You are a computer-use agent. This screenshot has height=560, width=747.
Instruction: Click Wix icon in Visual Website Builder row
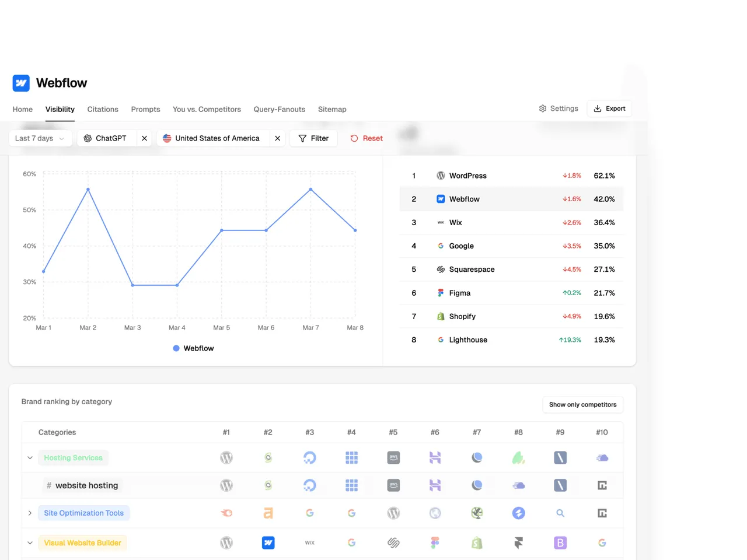pyautogui.click(x=310, y=542)
